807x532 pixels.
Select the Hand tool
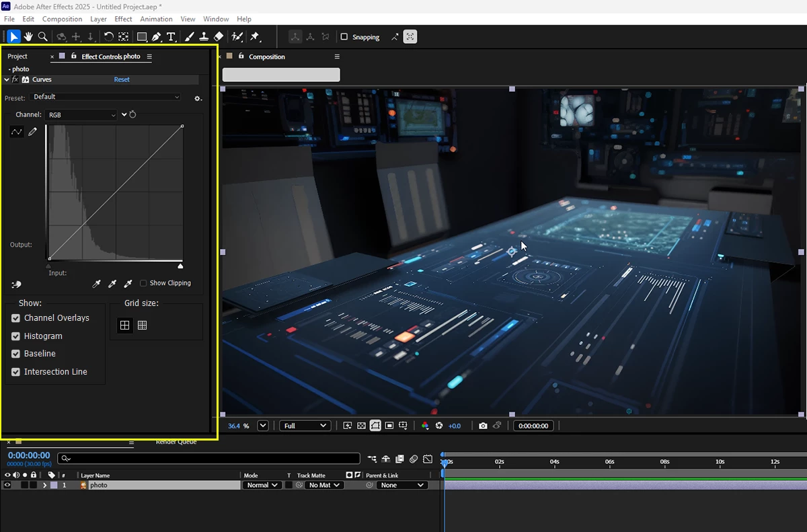tap(28, 37)
